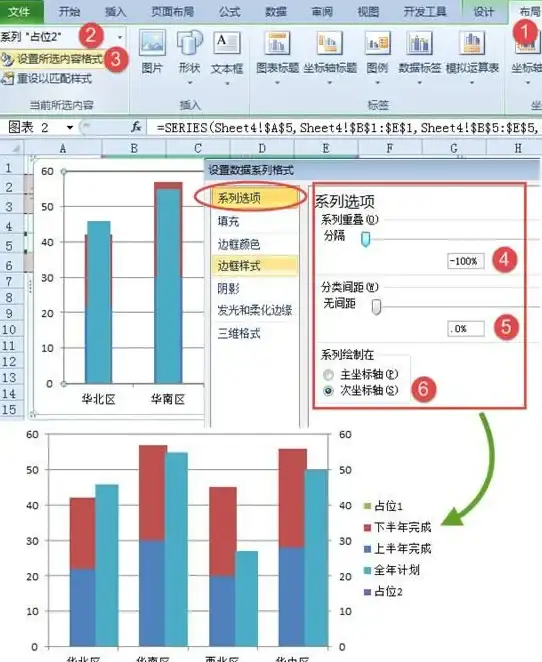Image resolution: width=542 pixels, height=662 pixels.
Task: Click the 系列重叠 slider thumb
Action: click(366, 239)
